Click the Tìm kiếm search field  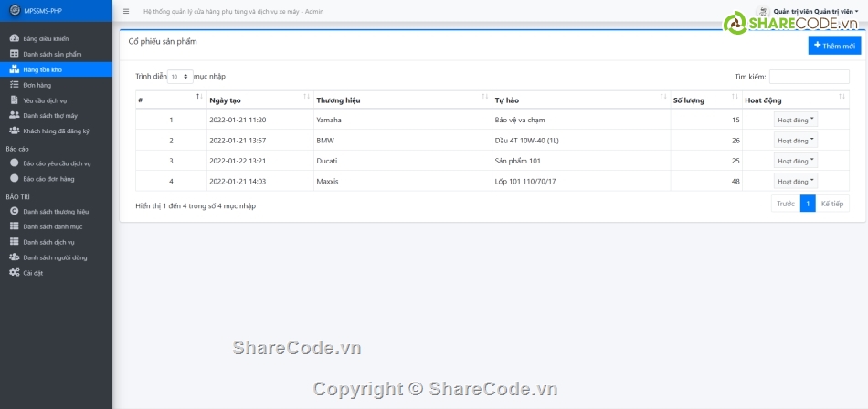pyautogui.click(x=809, y=77)
